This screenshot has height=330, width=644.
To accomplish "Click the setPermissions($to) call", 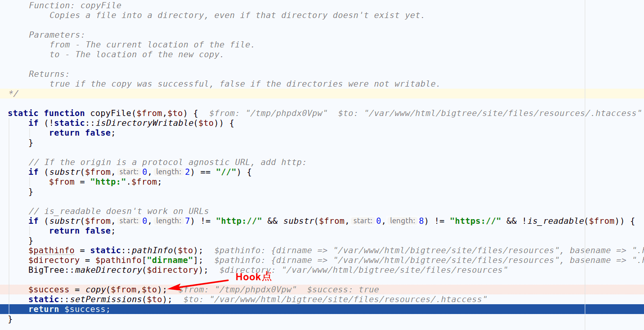I will pos(118,299).
